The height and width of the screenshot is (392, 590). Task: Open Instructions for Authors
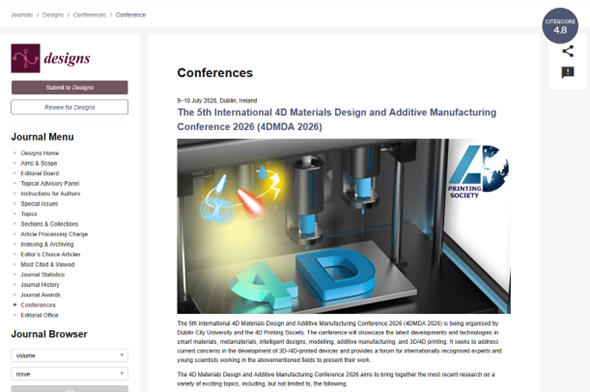tap(50, 194)
